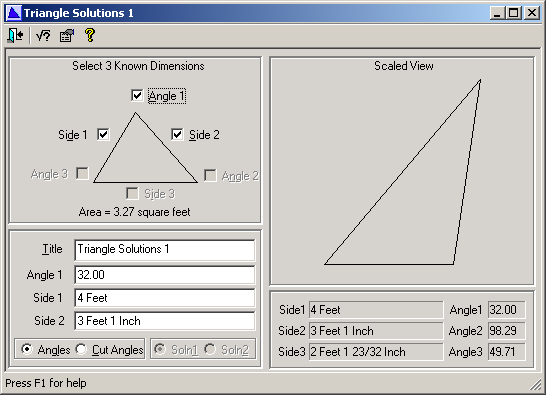The width and height of the screenshot is (546, 395).
Task: Maximize the Triangle Solutions window
Action: click(514, 13)
